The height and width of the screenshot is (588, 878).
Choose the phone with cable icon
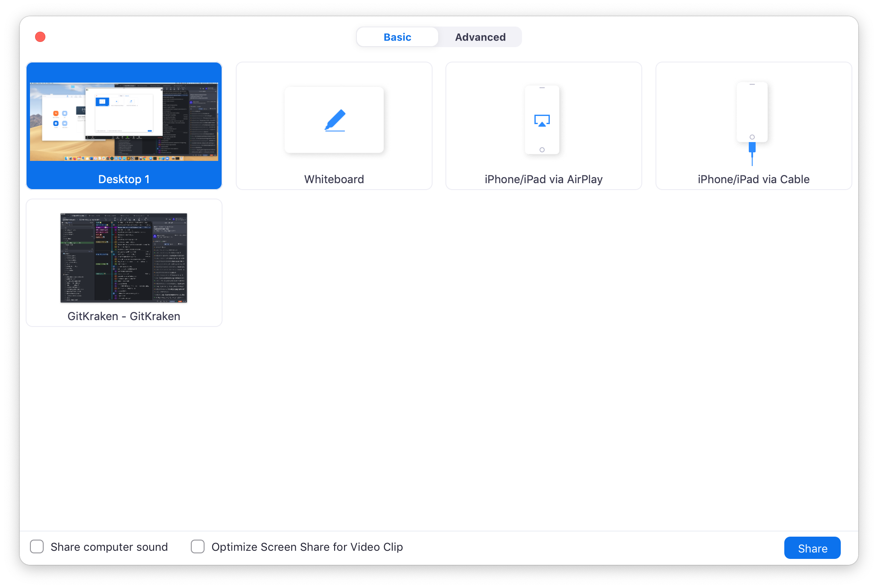tap(752, 112)
